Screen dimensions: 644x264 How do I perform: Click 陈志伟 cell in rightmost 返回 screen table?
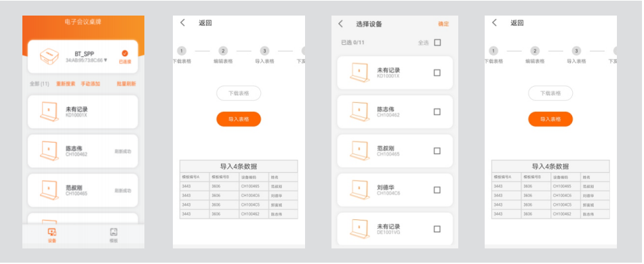pos(595,214)
